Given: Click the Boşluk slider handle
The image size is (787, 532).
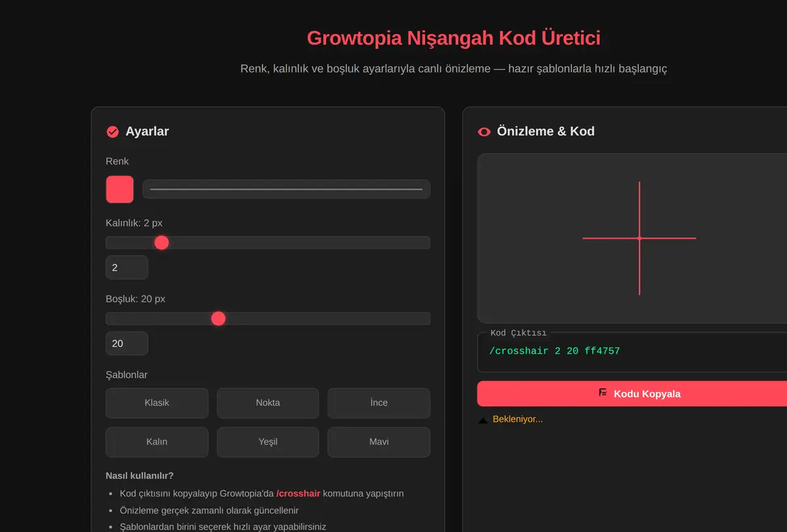Looking at the screenshot, I should [x=218, y=318].
